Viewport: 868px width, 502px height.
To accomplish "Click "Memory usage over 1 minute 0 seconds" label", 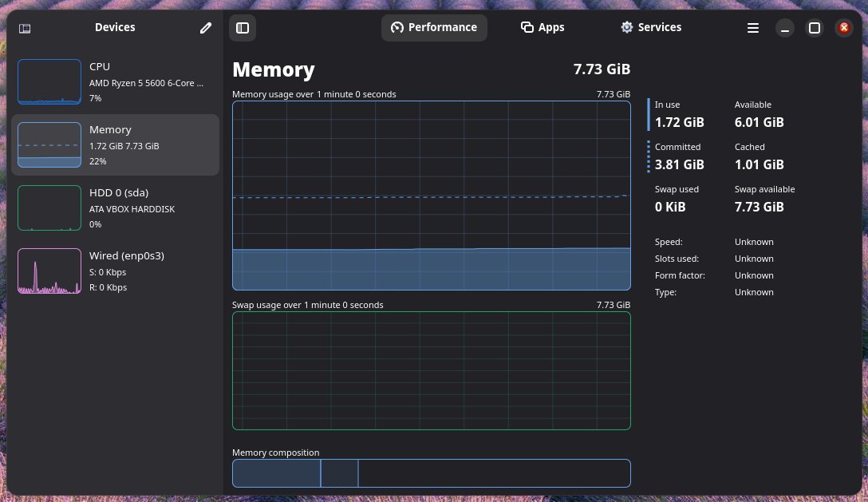I will tap(314, 94).
